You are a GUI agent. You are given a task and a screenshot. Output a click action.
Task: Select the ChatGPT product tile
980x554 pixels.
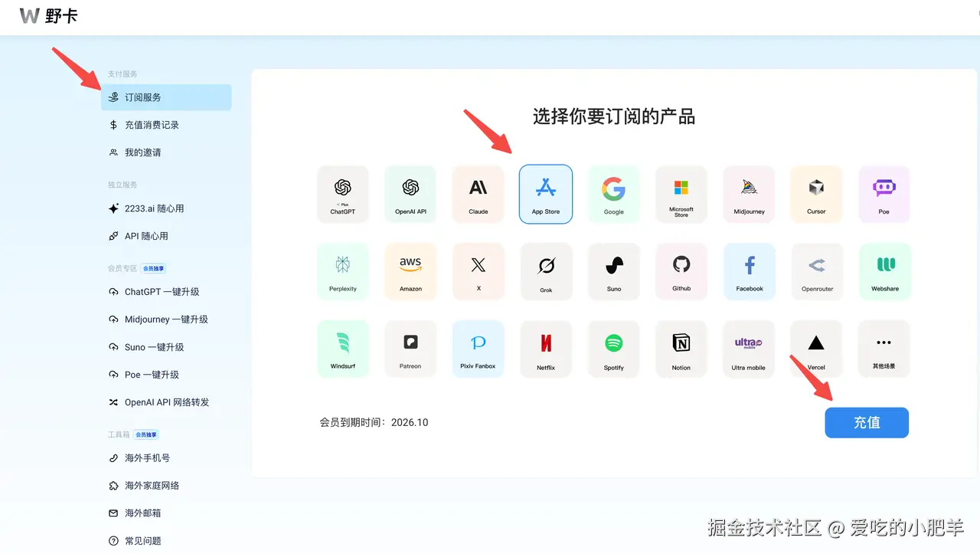[x=343, y=194]
